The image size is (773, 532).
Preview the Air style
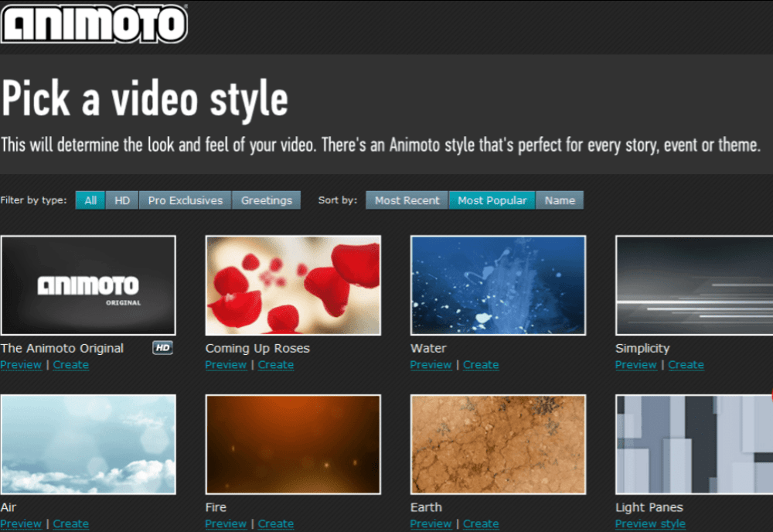coord(21,523)
